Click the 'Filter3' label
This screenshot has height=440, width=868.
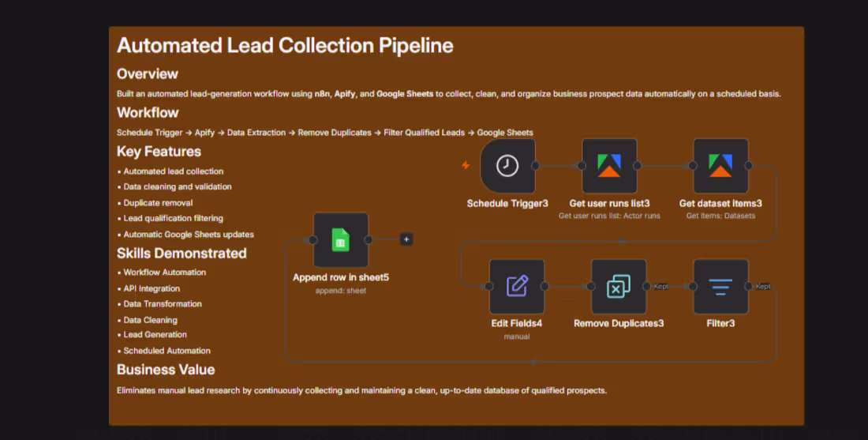[720, 323]
